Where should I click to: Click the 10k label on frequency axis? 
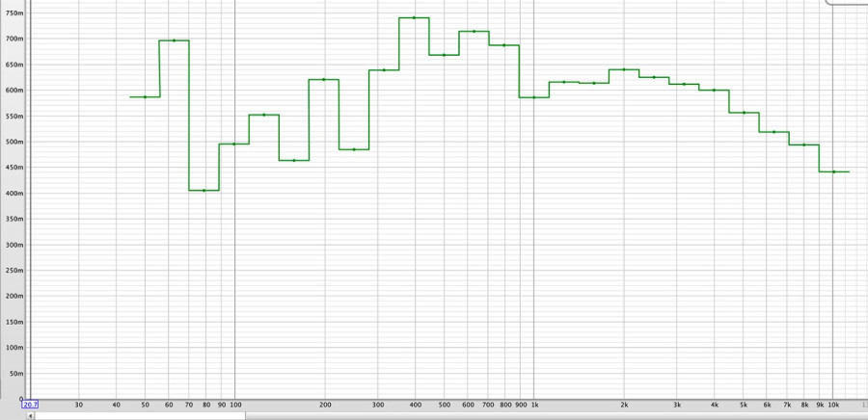click(833, 406)
